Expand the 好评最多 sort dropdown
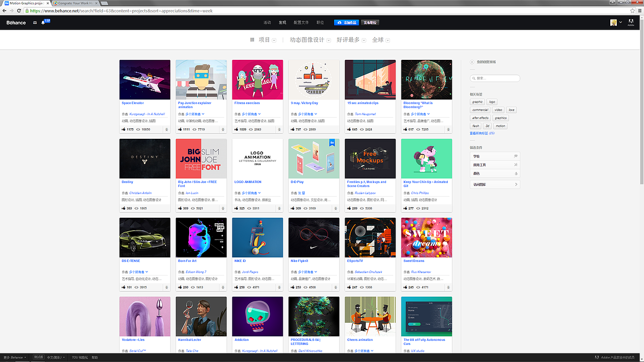644x362 pixels. (364, 40)
